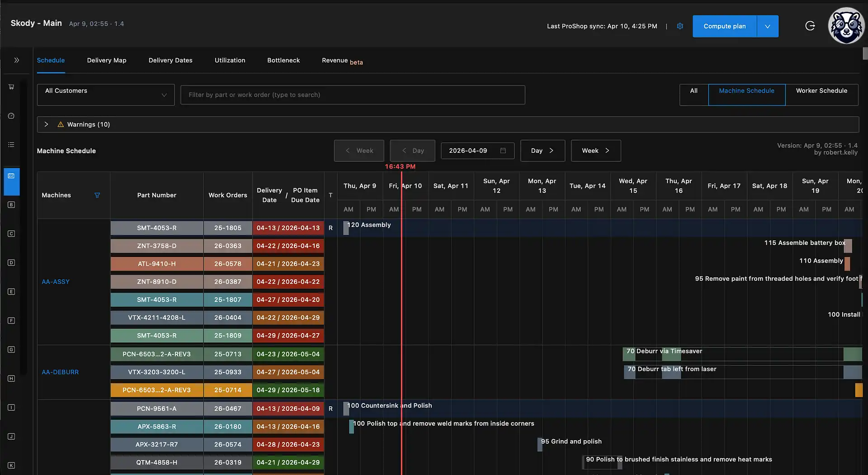Click the Compute plan button
868x475 pixels.
724,26
